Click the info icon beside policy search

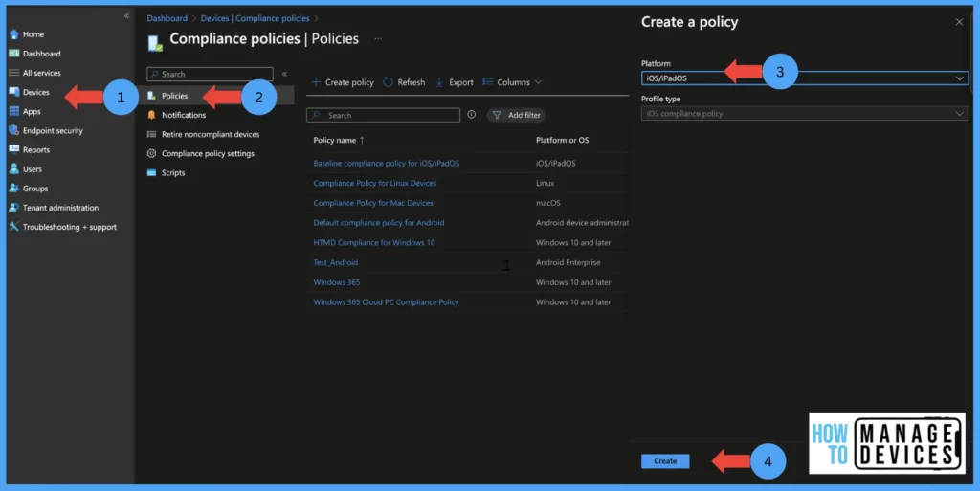click(x=471, y=114)
